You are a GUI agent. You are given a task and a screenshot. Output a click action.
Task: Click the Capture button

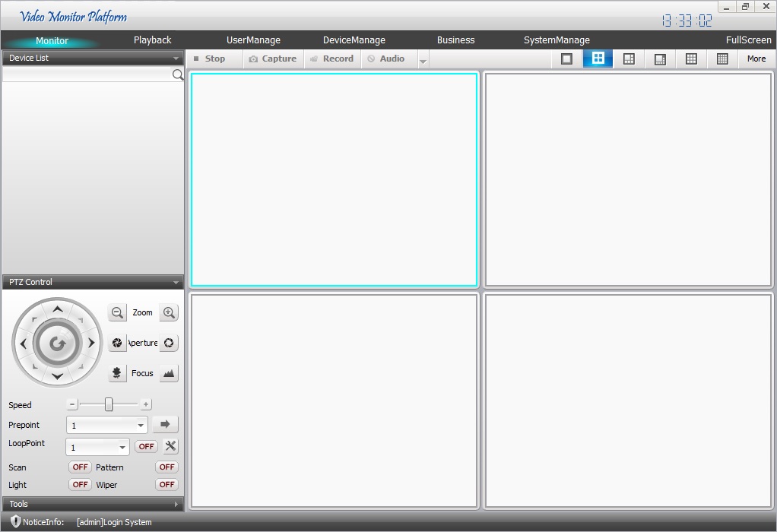point(273,59)
